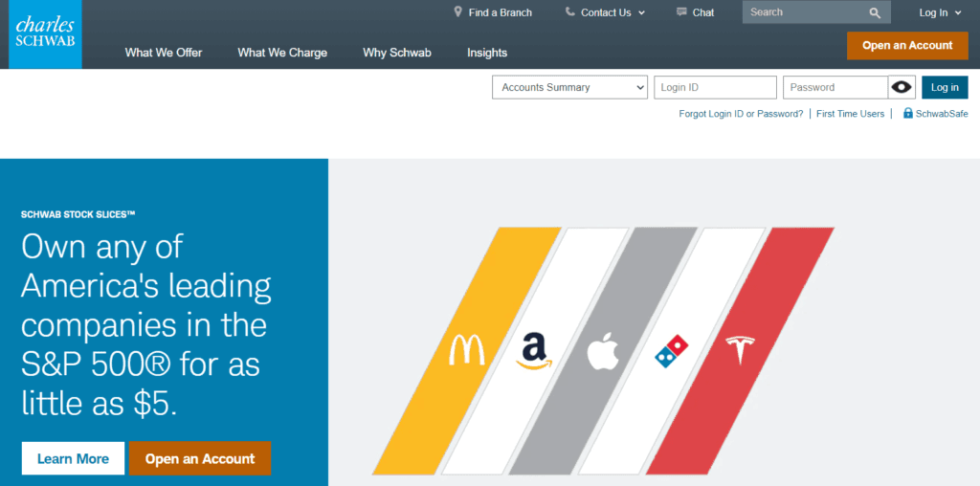This screenshot has height=486, width=980.
Task: Follow the Forgot Login ID or Password link
Action: [x=741, y=114]
